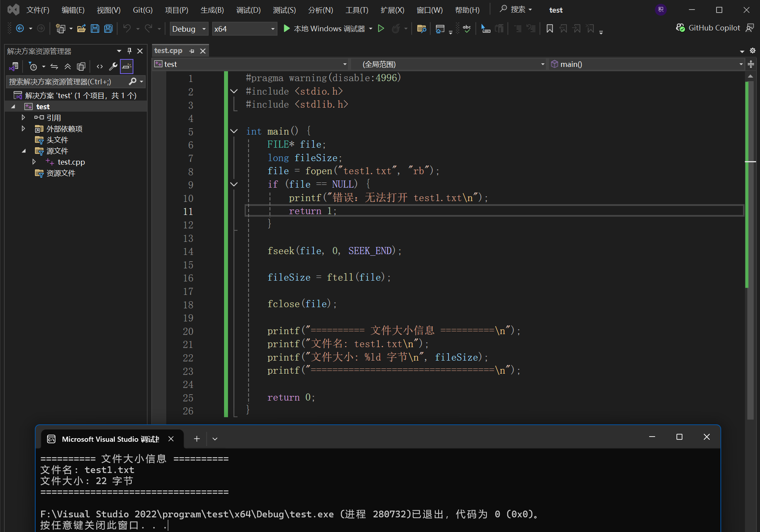This screenshot has height=532, width=760.
Task: Toggle the pin on the test.cpp tab
Action: [192, 51]
